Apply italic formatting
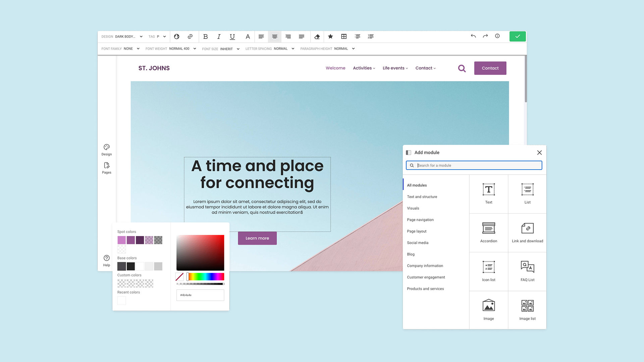Screen dimensions: 644x362 click(x=219, y=37)
